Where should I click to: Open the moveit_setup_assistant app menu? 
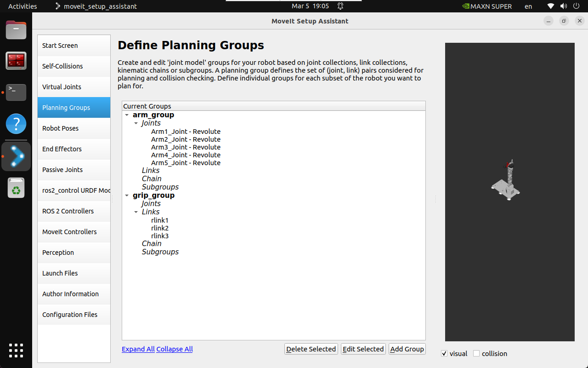click(x=96, y=6)
